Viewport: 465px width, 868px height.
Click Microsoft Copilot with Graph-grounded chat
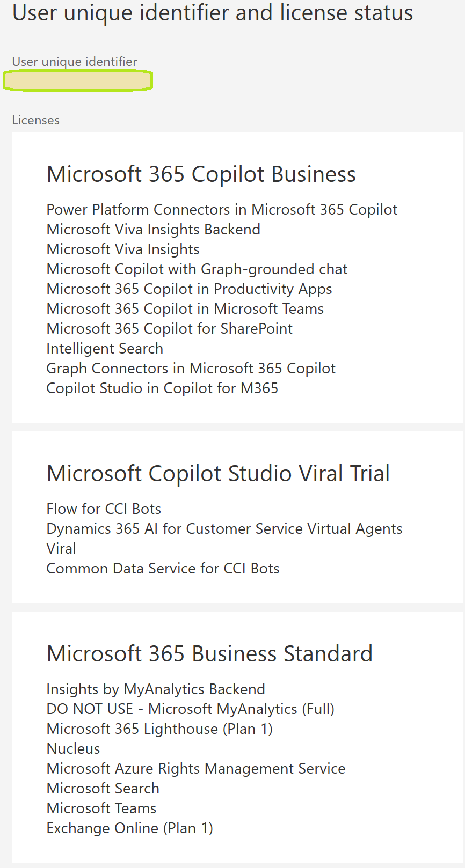click(197, 269)
